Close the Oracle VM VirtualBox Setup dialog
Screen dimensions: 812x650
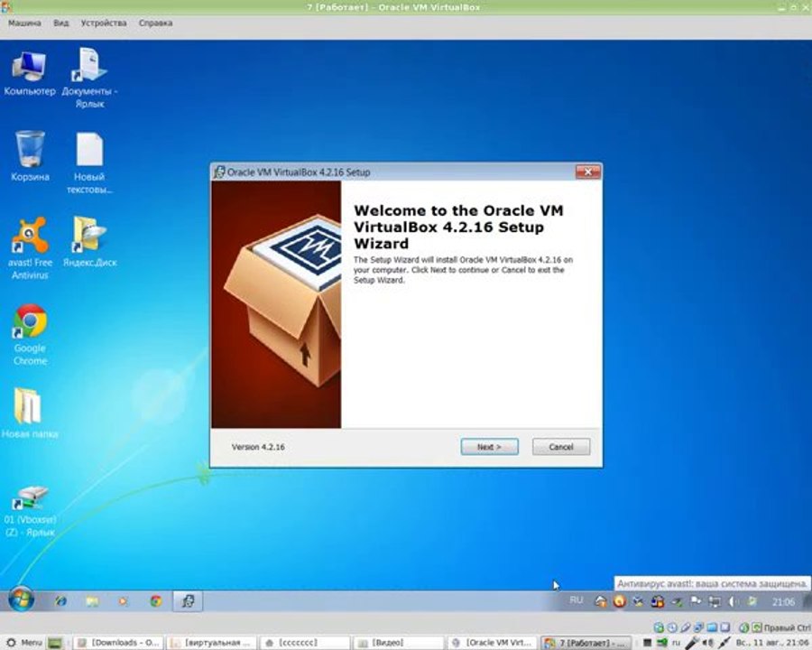587,172
